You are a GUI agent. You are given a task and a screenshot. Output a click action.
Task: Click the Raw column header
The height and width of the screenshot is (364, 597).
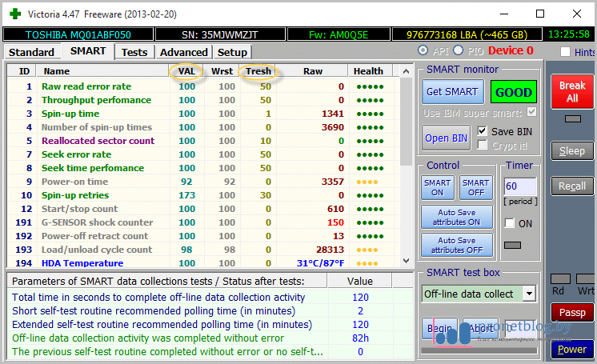click(313, 71)
